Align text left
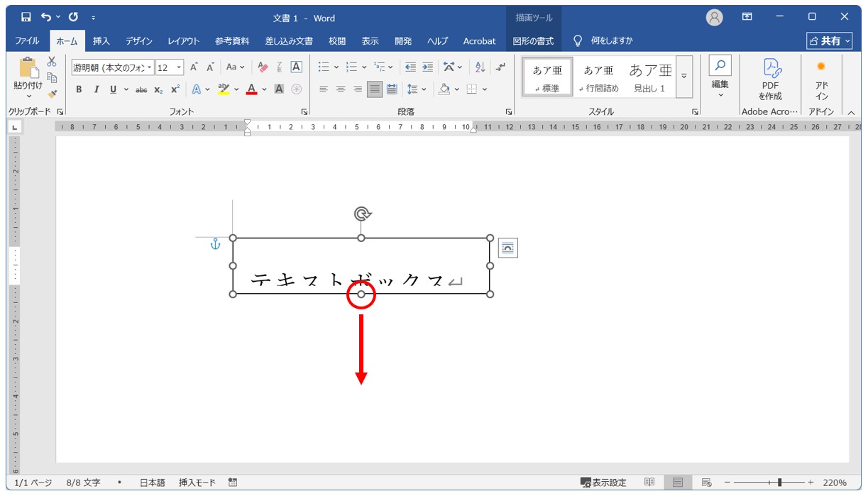The width and height of the screenshot is (868, 496). [x=324, y=89]
